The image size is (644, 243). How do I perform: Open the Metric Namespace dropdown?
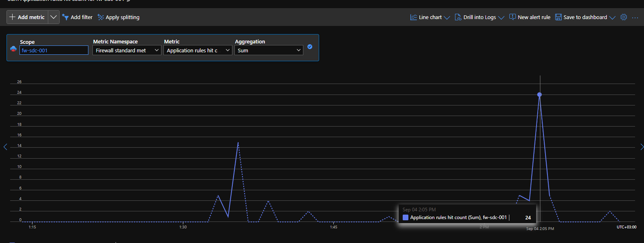pos(127,50)
